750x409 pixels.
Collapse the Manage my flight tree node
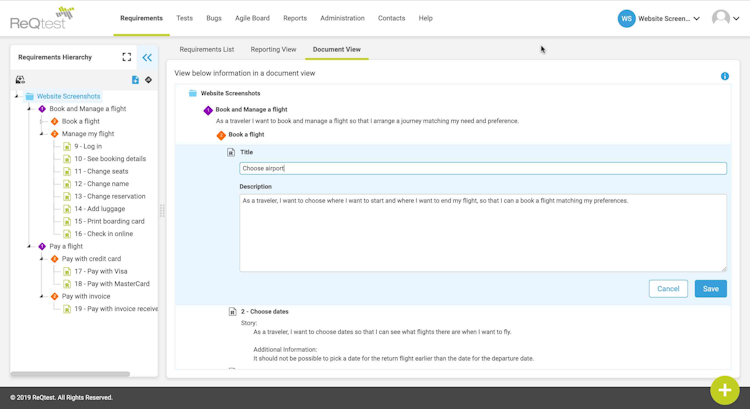click(42, 134)
